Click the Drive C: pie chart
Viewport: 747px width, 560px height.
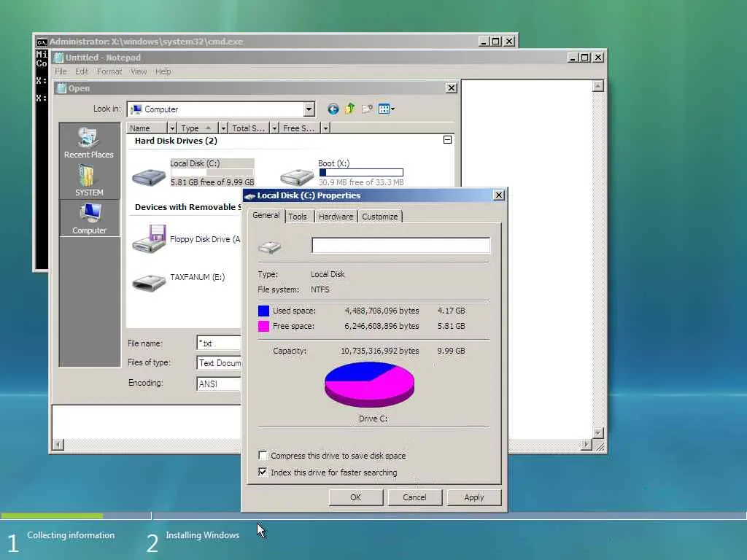369,385
